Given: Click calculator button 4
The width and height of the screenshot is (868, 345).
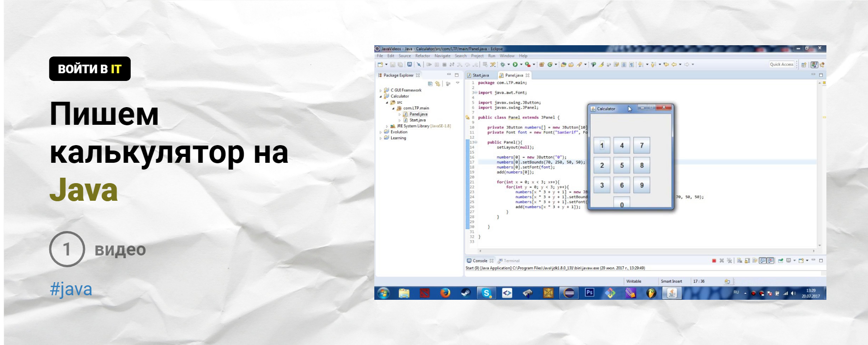Looking at the screenshot, I should click(x=622, y=146).
